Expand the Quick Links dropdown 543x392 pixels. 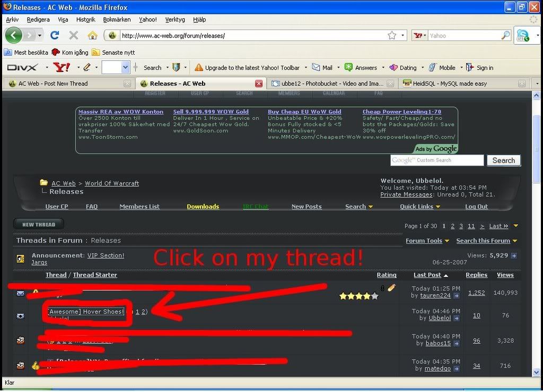click(x=438, y=207)
